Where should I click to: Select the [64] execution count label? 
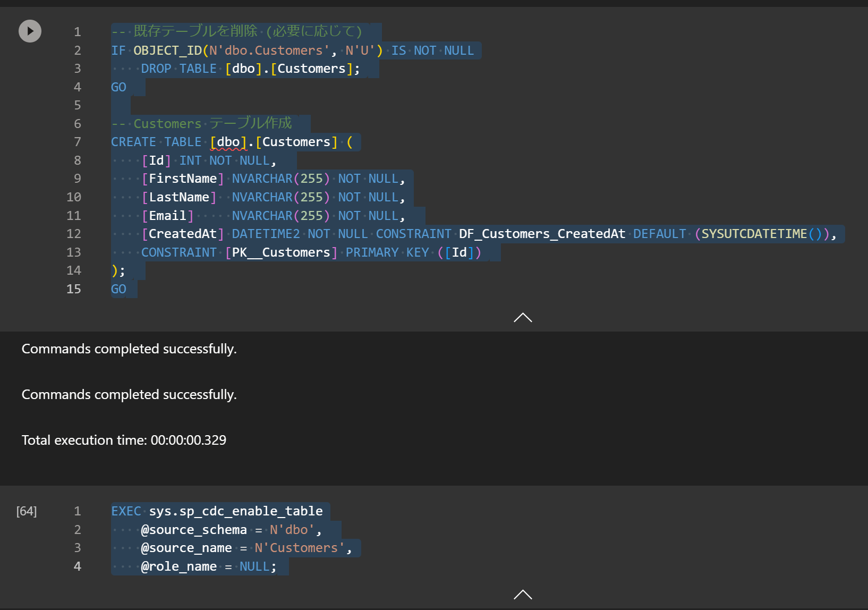click(27, 511)
